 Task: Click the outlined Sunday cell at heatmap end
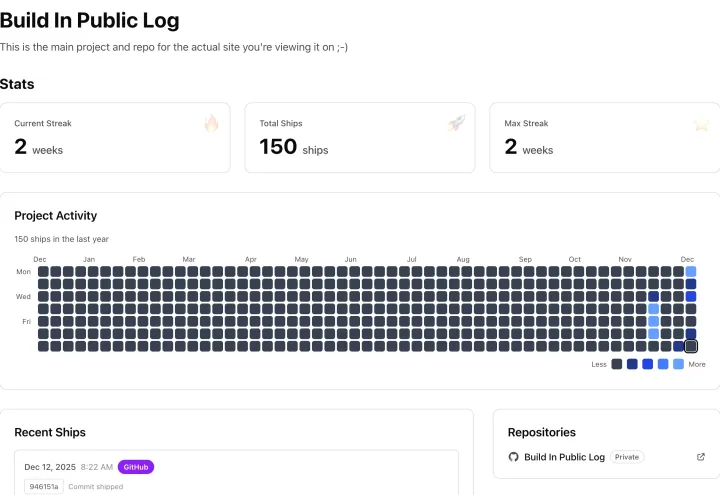coord(691,346)
